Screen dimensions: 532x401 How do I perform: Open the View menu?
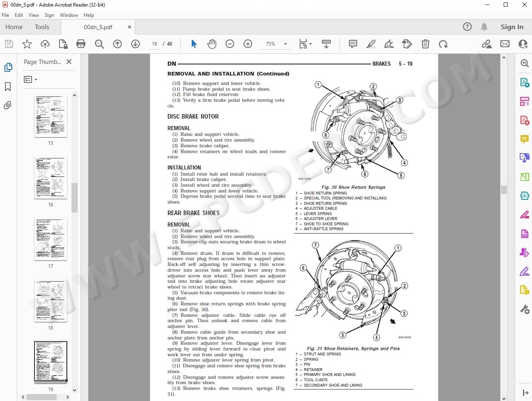click(x=34, y=15)
